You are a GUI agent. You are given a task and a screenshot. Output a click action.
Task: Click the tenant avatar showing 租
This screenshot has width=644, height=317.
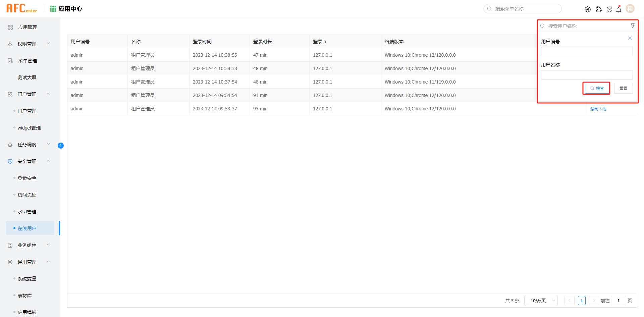(630, 8)
